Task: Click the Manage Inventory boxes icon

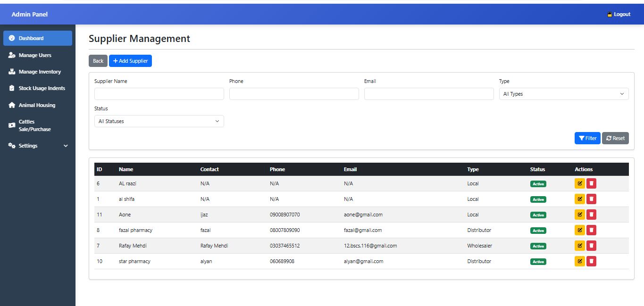Action: tap(12, 72)
